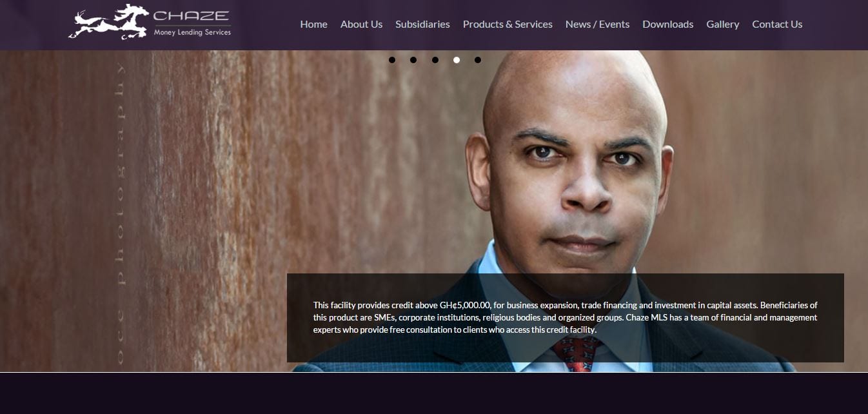This screenshot has width=868, height=414.
Task: Open the Subsidiaries nav item
Action: pos(422,24)
